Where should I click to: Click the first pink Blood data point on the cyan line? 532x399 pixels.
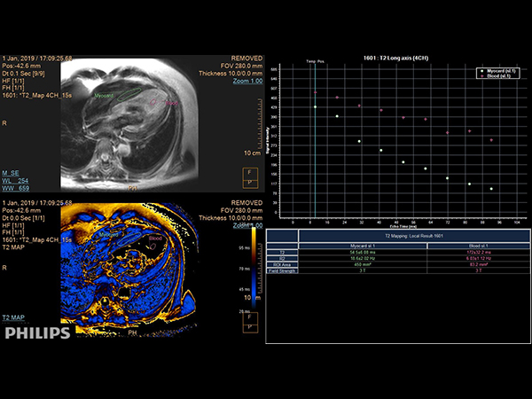point(315,92)
